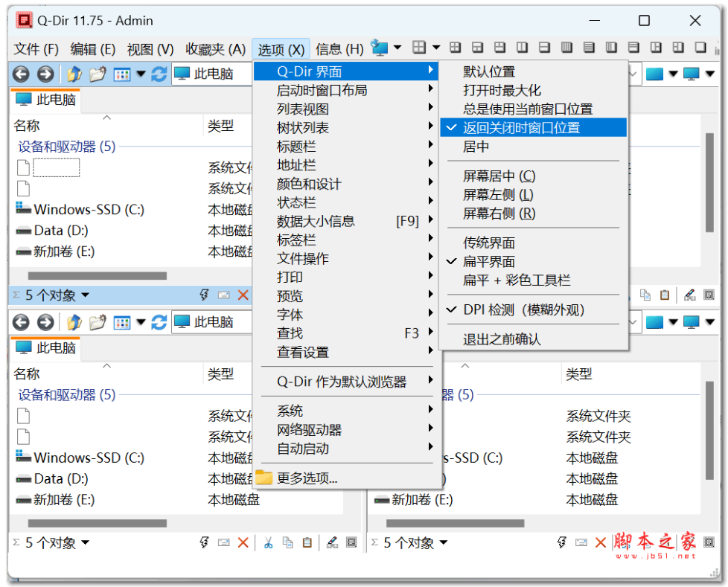728x587 pixels.
Task: Click scissors cut icon in bottom-left status bar
Action: click(269, 542)
